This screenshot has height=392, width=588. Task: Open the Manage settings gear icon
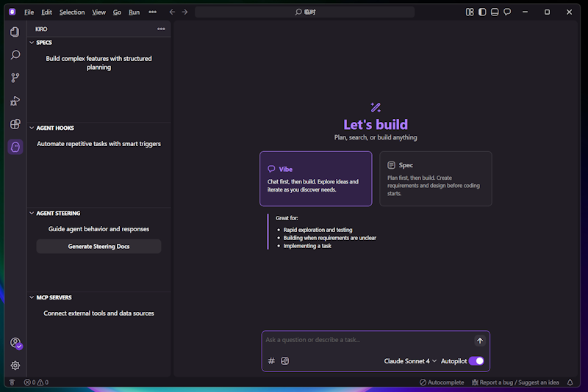coord(15,365)
